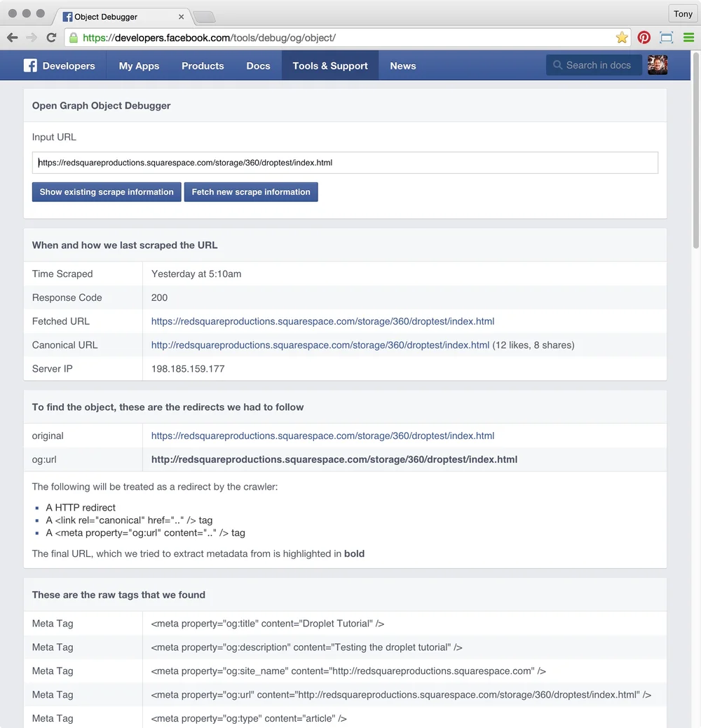Open the Products menu
Image resolution: width=701 pixels, height=728 pixels.
pyautogui.click(x=203, y=66)
